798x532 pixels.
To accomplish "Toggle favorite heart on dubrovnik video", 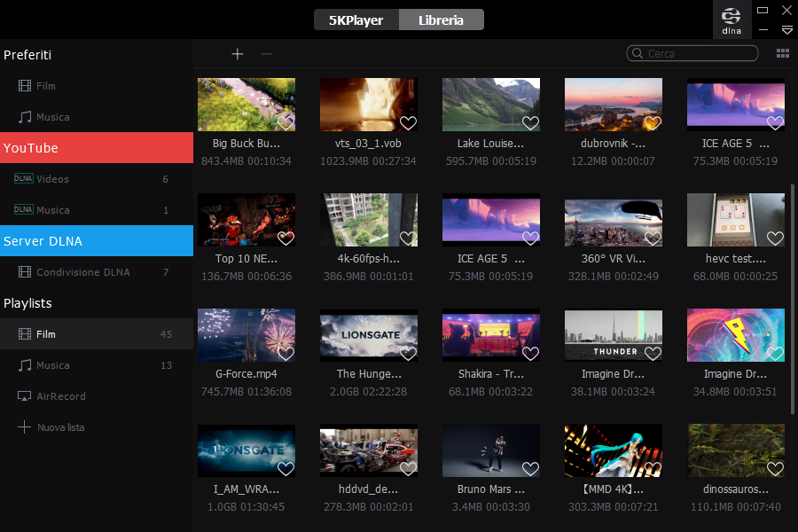I will [x=653, y=122].
